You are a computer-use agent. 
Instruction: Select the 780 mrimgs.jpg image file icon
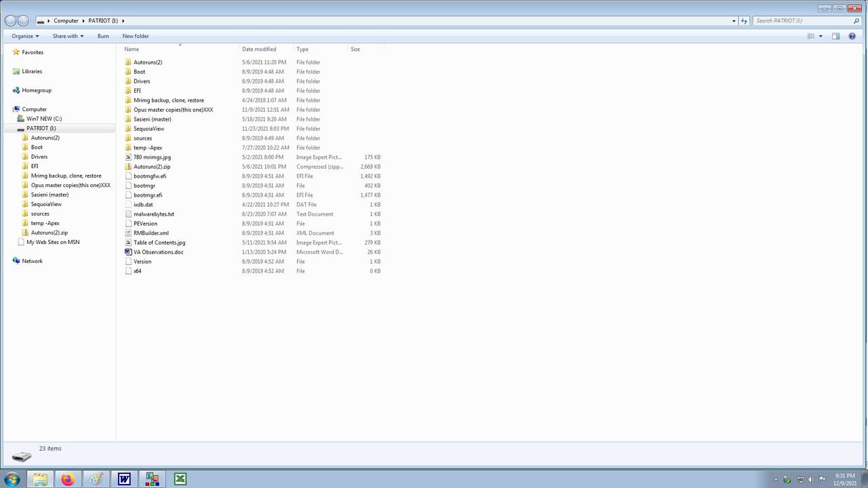pyautogui.click(x=128, y=157)
